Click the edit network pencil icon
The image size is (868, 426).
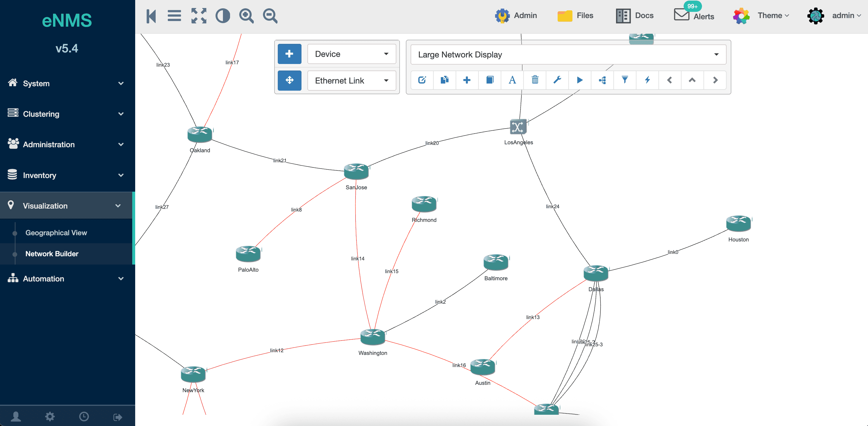click(x=422, y=80)
